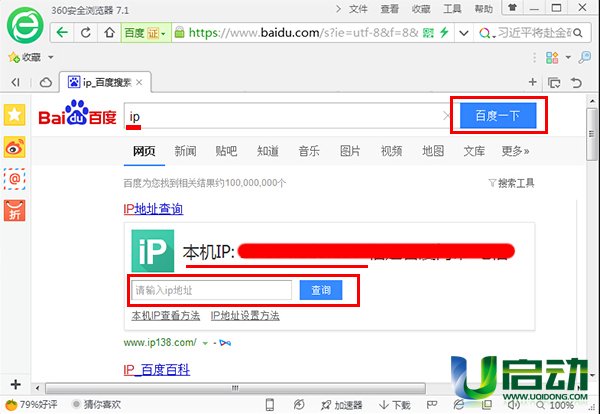Image resolution: width=600 pixels, height=414 pixels.
Task: Click the speaker mute icon in status bar
Action: pos(514,404)
